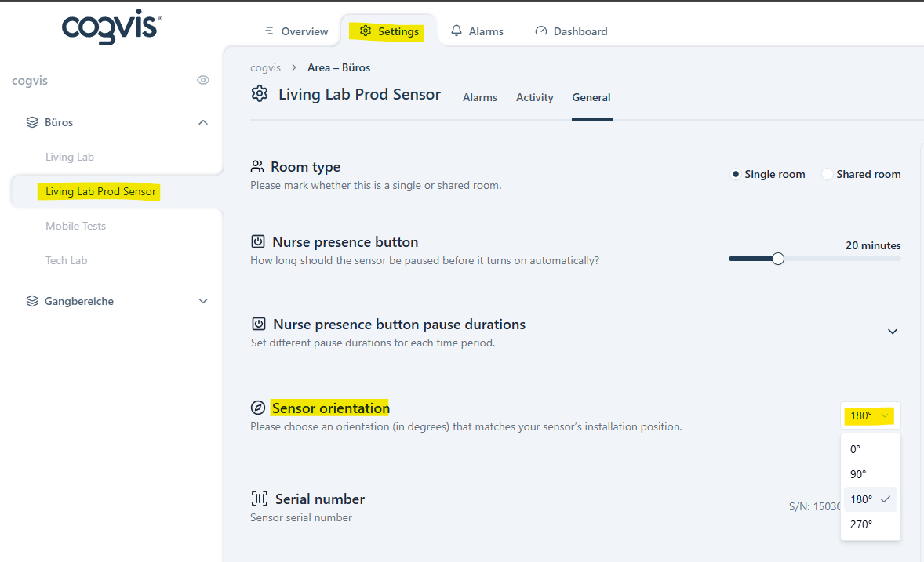Open the Sensor orientation 180° dropdown
924x562 pixels.
point(870,415)
